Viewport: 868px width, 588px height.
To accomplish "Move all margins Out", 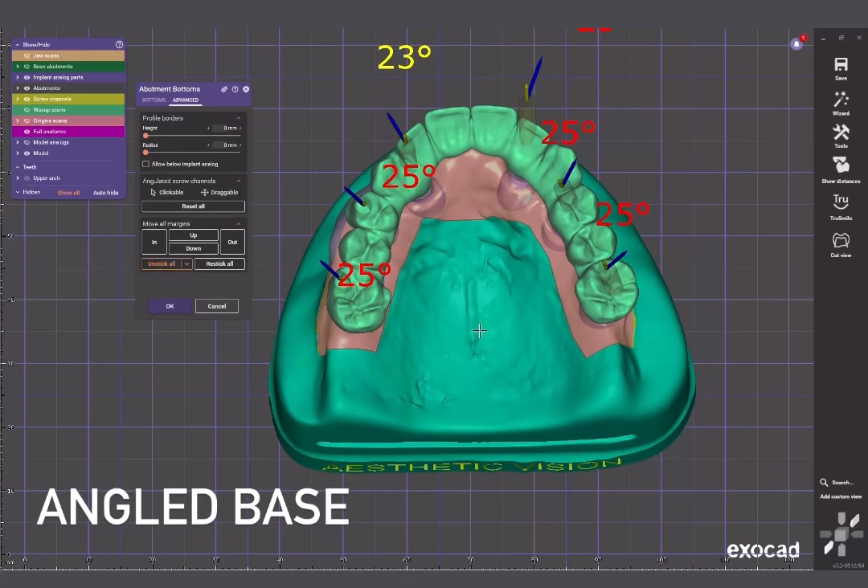I will point(232,243).
